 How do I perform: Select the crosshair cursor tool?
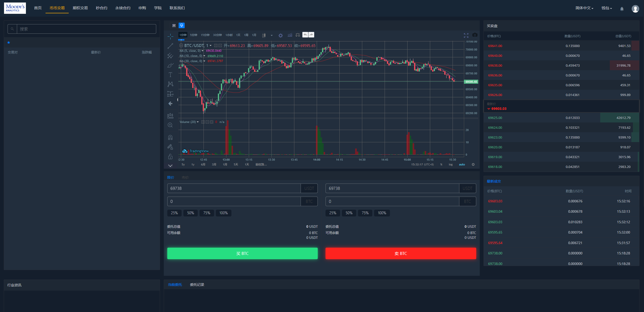click(170, 36)
